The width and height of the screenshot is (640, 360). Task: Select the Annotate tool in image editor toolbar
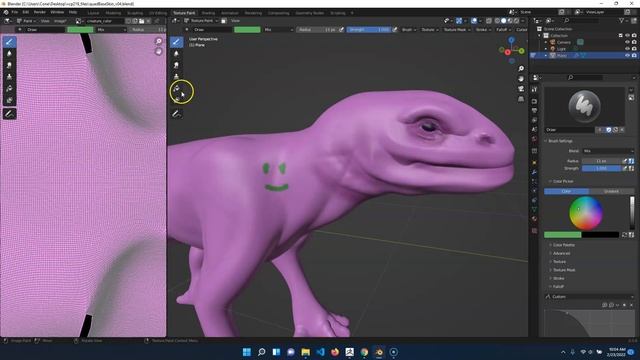9,113
